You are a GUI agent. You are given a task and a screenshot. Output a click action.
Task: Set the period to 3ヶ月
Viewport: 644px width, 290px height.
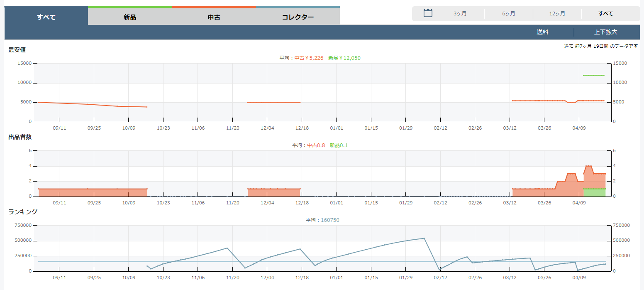[x=460, y=14]
